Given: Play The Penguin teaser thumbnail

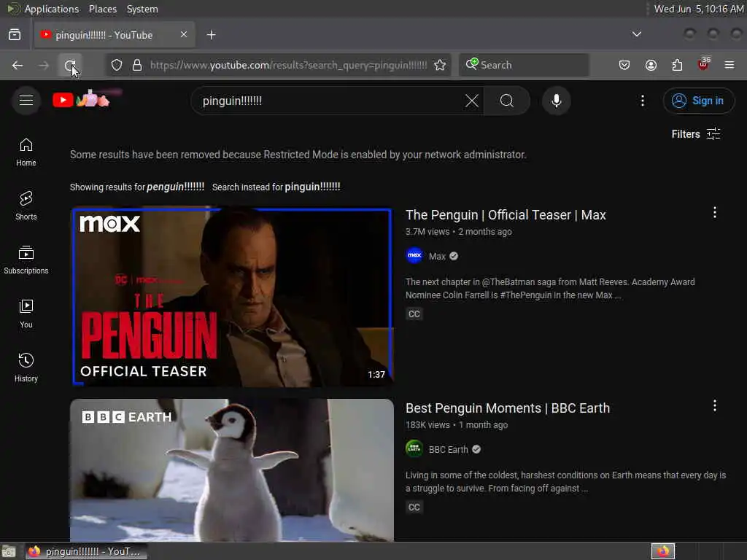Looking at the screenshot, I should click(x=232, y=296).
